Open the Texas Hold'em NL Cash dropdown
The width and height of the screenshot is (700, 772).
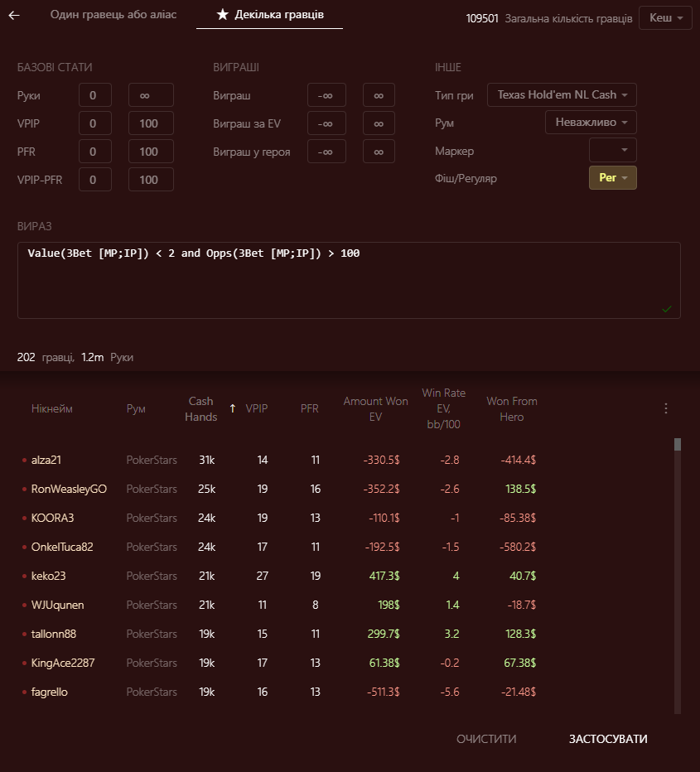562,94
